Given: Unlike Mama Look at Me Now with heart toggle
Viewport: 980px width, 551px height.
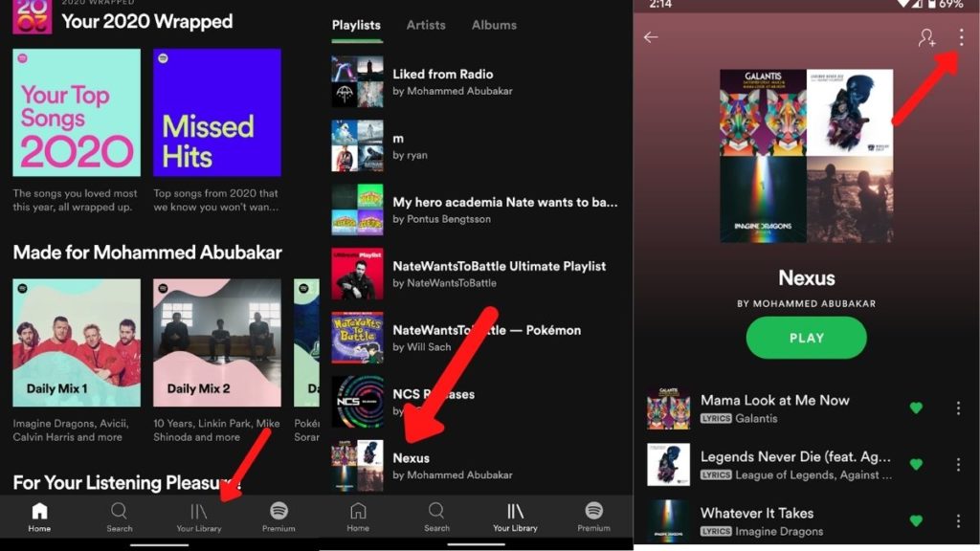Looking at the screenshot, I should [x=916, y=407].
